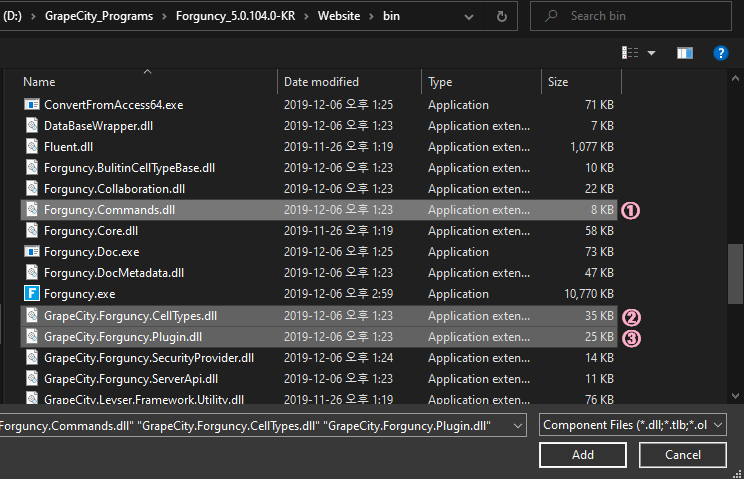Viewport: 744px width, 479px height.
Task: Expand the file name history dropdown
Action: coord(517,425)
